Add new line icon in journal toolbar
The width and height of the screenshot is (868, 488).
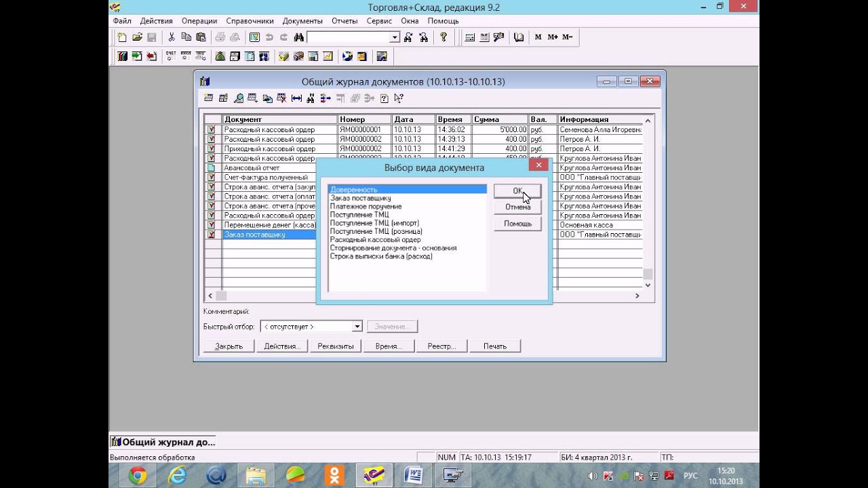[208, 98]
